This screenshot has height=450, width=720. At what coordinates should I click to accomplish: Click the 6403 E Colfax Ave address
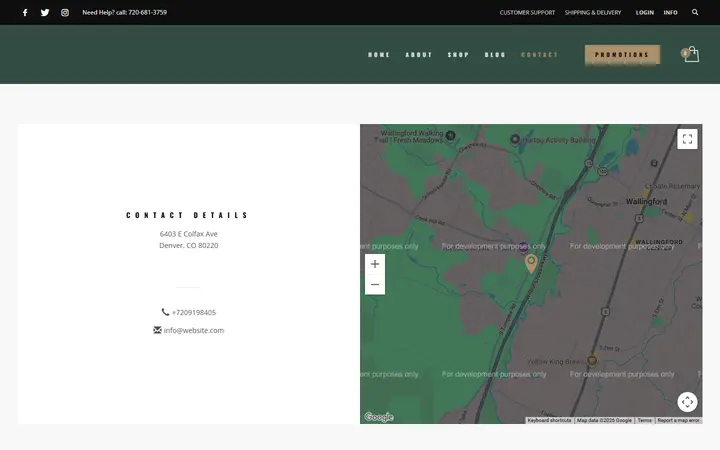[189, 234]
